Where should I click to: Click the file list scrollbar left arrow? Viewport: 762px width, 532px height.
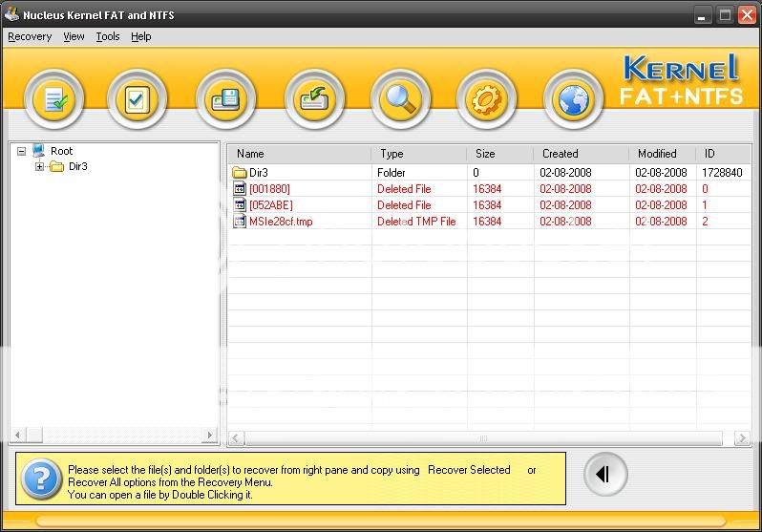point(236,438)
